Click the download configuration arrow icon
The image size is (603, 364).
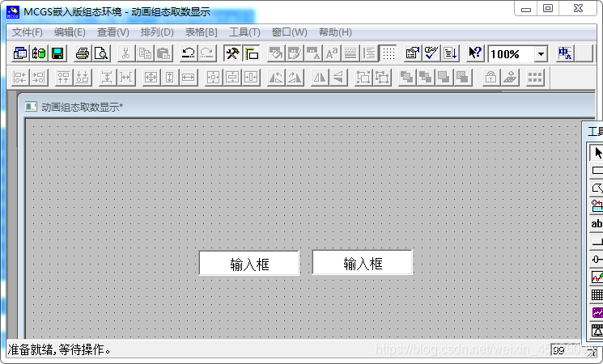click(450, 53)
